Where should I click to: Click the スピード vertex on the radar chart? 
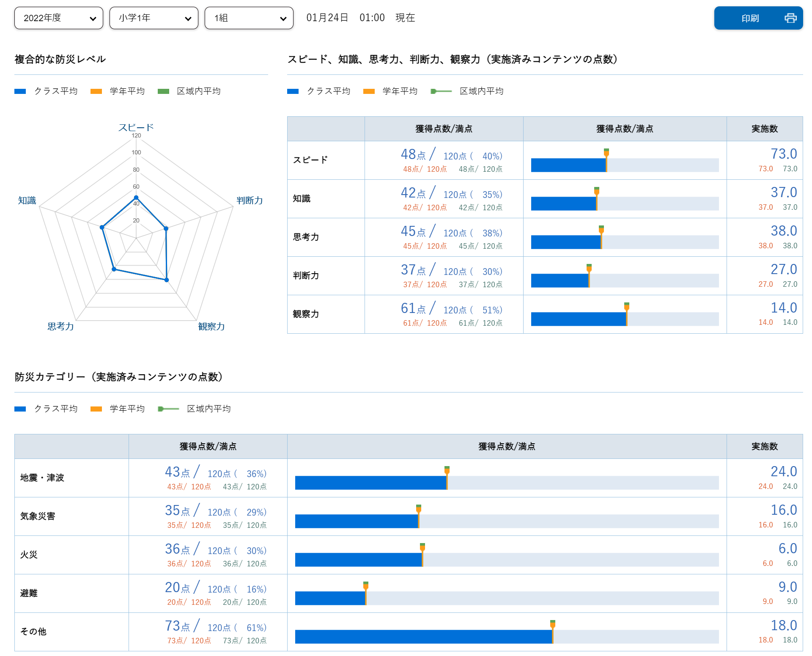(136, 197)
